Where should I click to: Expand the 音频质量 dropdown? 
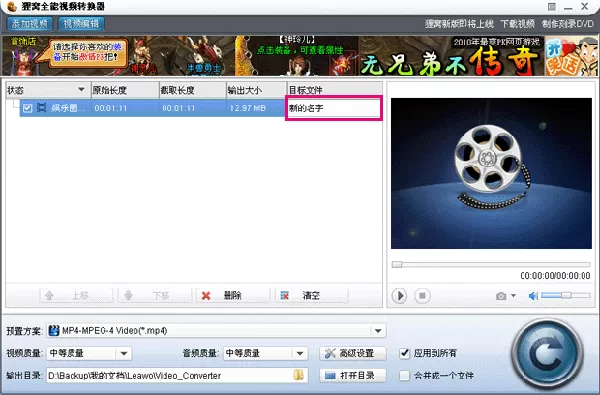click(300, 353)
